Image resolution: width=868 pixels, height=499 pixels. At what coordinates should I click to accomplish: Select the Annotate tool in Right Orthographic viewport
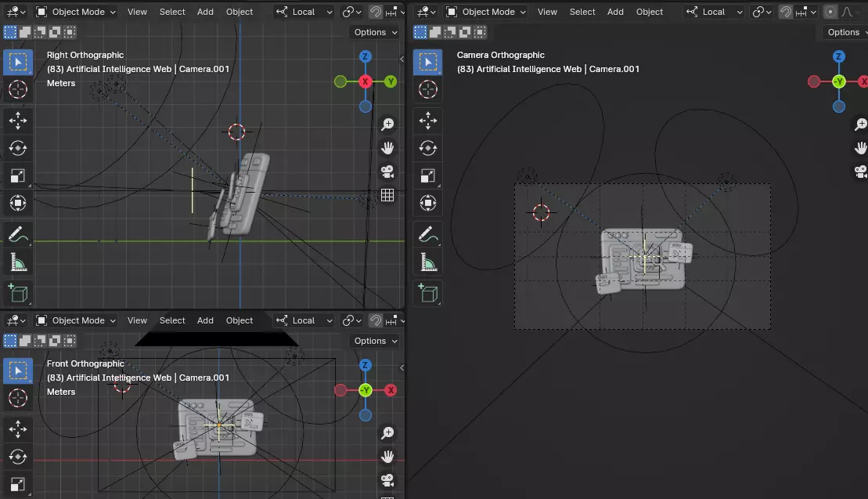18,234
